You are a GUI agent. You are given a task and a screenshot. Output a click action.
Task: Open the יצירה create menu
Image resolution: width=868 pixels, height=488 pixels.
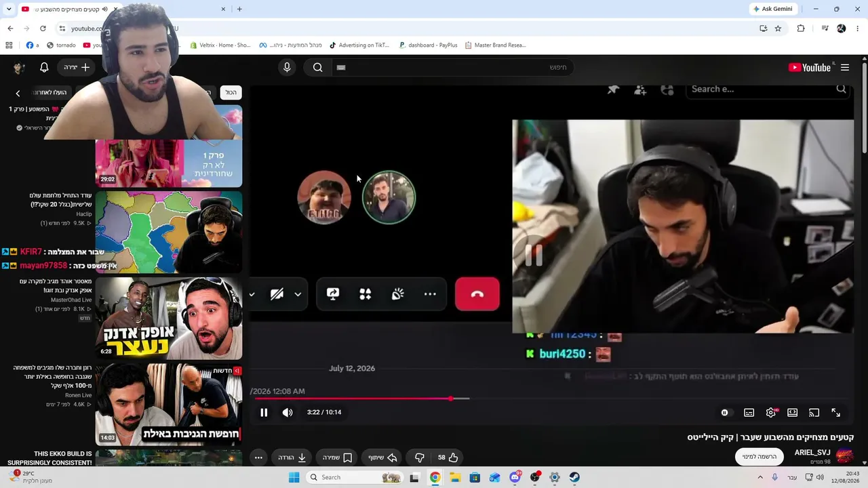tap(77, 67)
